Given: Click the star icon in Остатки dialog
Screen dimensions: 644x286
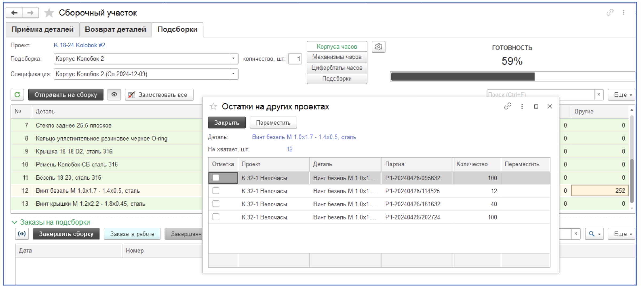Looking at the screenshot, I should (x=213, y=107).
